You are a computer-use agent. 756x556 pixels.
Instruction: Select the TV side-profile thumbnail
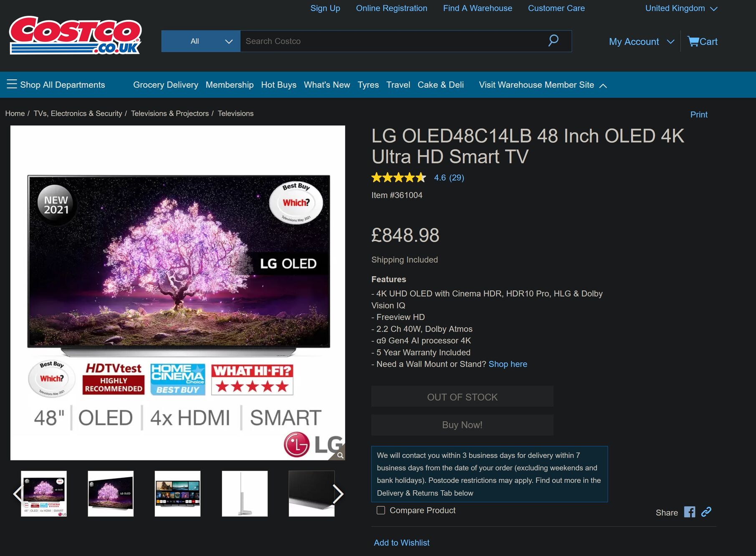coord(245,494)
